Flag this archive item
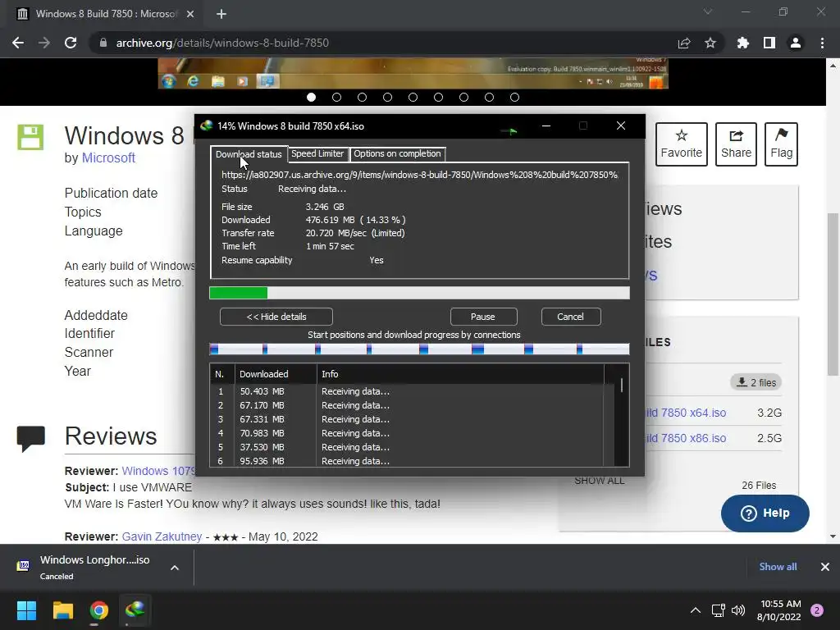Screen dimensions: 840x630 click(x=781, y=144)
